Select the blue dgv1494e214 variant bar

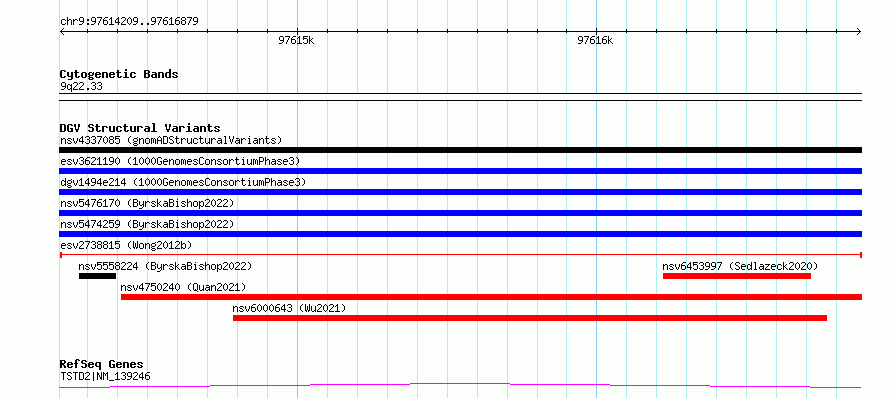[460, 192]
